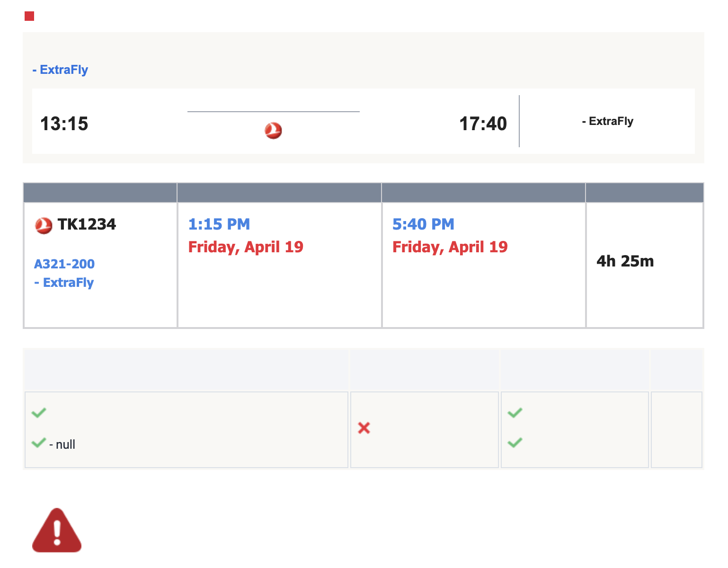This screenshot has width=728, height=568.
Task: Open the top '- ExtraFly' link
Action: pyautogui.click(x=60, y=70)
